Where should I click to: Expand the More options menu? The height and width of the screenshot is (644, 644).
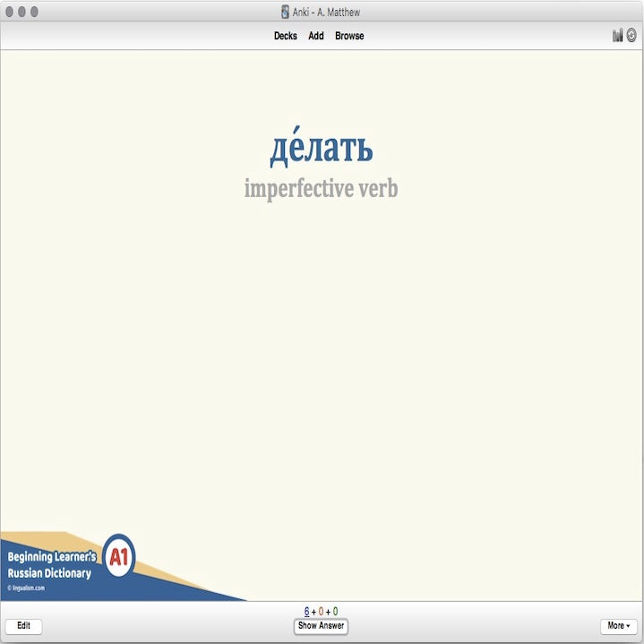pos(619,626)
